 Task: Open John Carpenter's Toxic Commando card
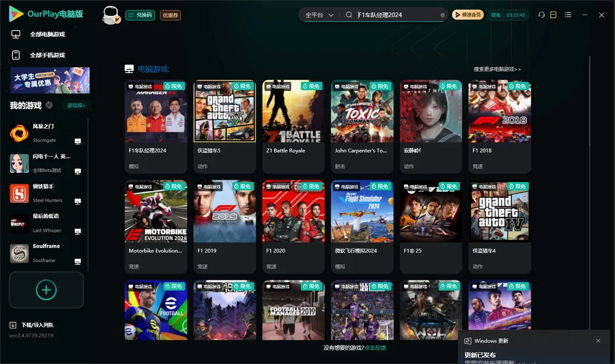(362, 127)
